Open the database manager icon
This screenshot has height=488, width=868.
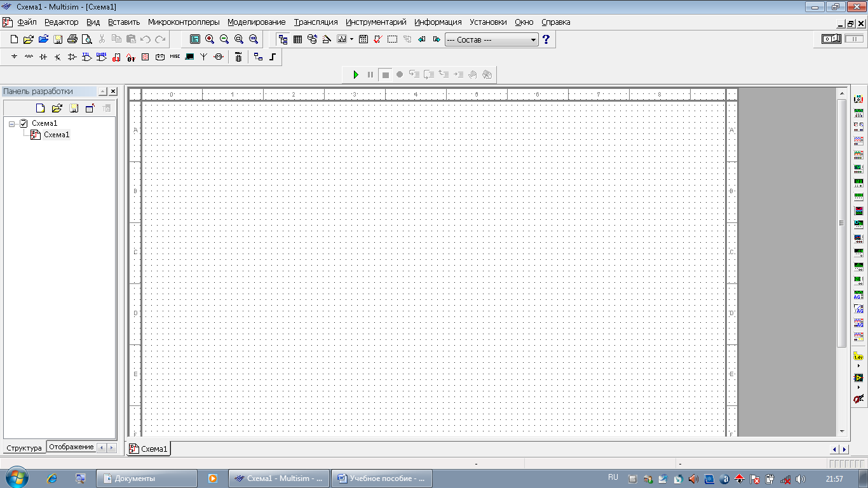312,39
